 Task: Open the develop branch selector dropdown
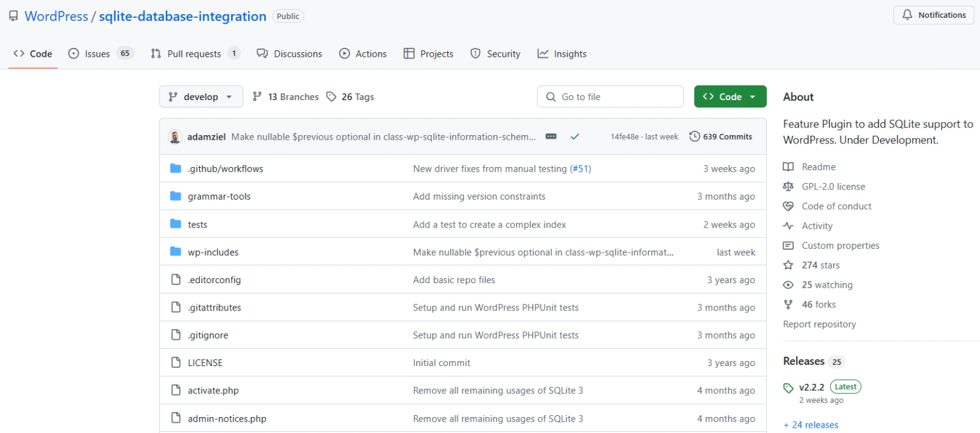pos(201,96)
